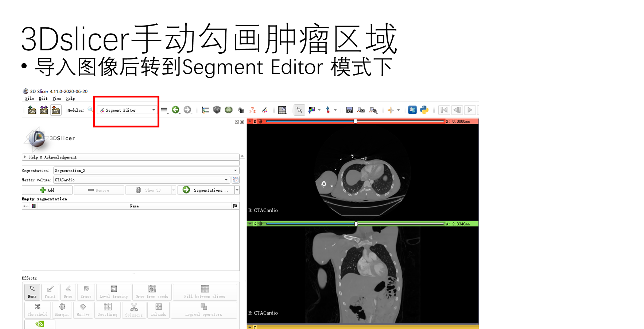Click the place fiducial marker icon
644x329 pixels.
click(x=328, y=110)
